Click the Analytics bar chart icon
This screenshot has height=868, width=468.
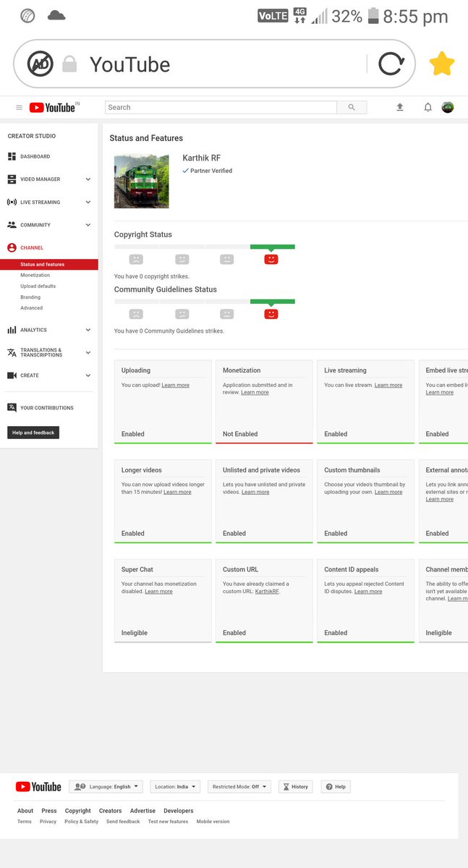click(x=12, y=330)
